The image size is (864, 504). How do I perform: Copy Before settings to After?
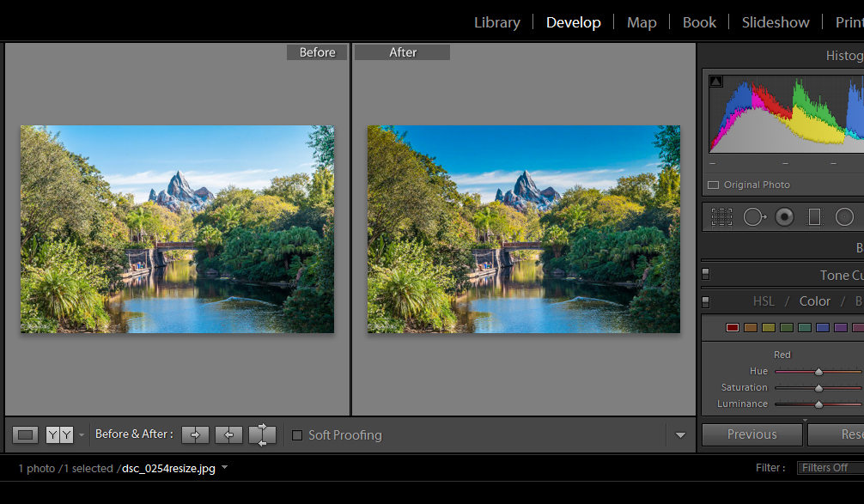[195, 435]
